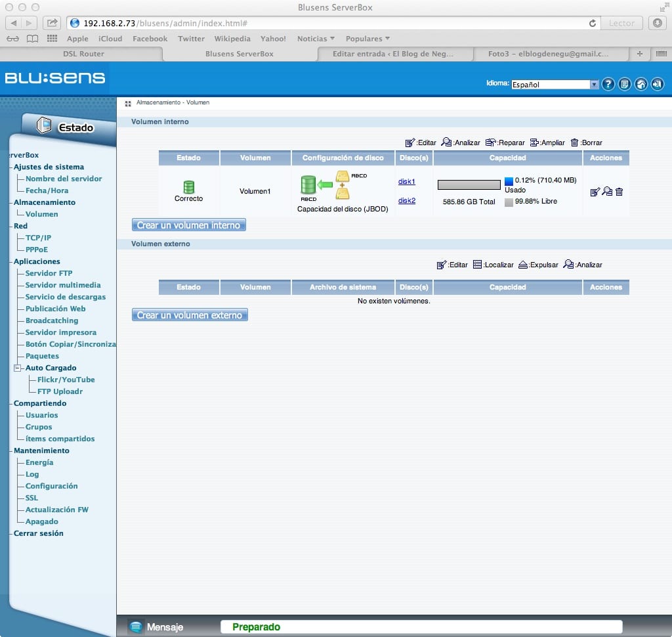Click analyze icon in Volumen1 actions
The image size is (672, 637).
(x=607, y=192)
